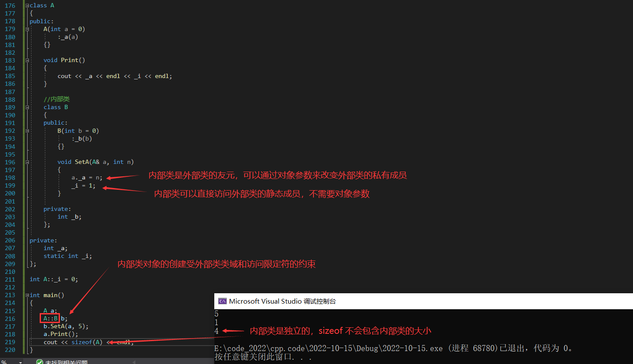Click 'A::B' type in main
The image size is (633, 364).
click(x=50, y=319)
